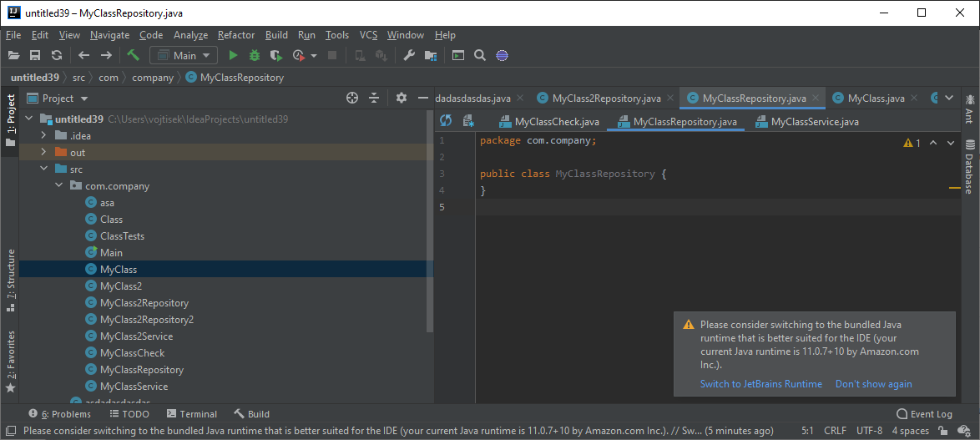This screenshot has width=980, height=440.
Task: Open Search Everywhere magnifier icon
Action: click(x=480, y=56)
